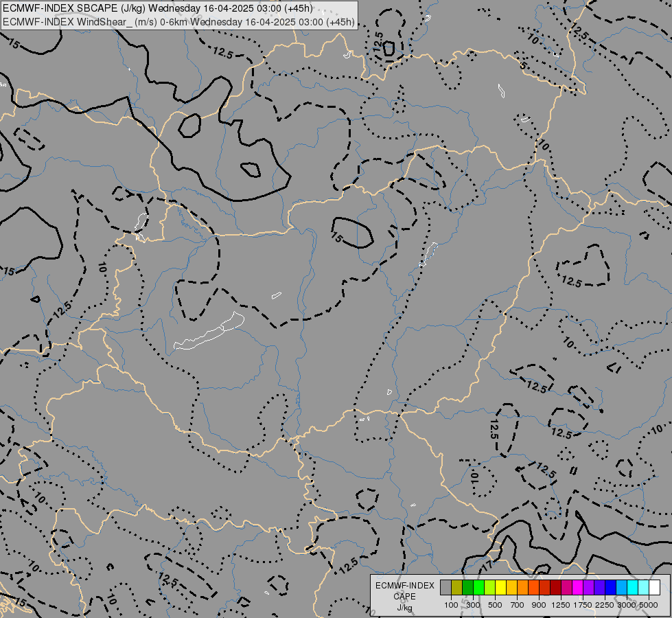
Task: Click the ECMWF-INDEX legend title
Action: [x=404, y=586]
